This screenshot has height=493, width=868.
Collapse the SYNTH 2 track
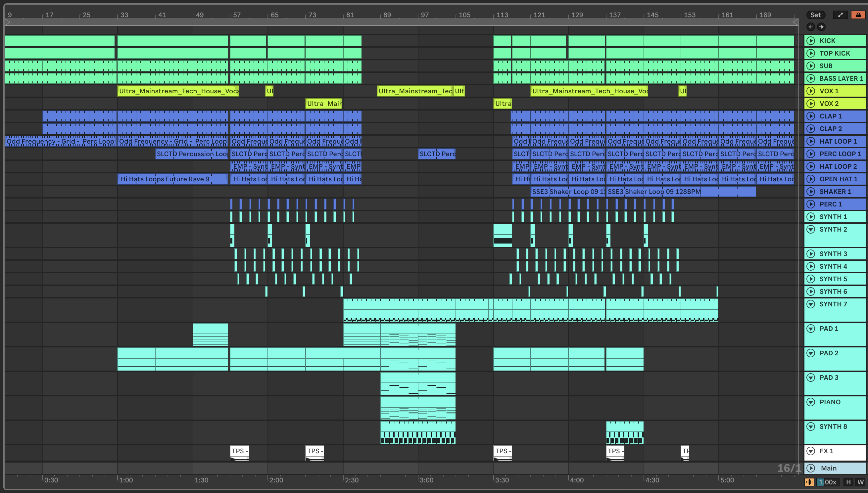[811, 230]
